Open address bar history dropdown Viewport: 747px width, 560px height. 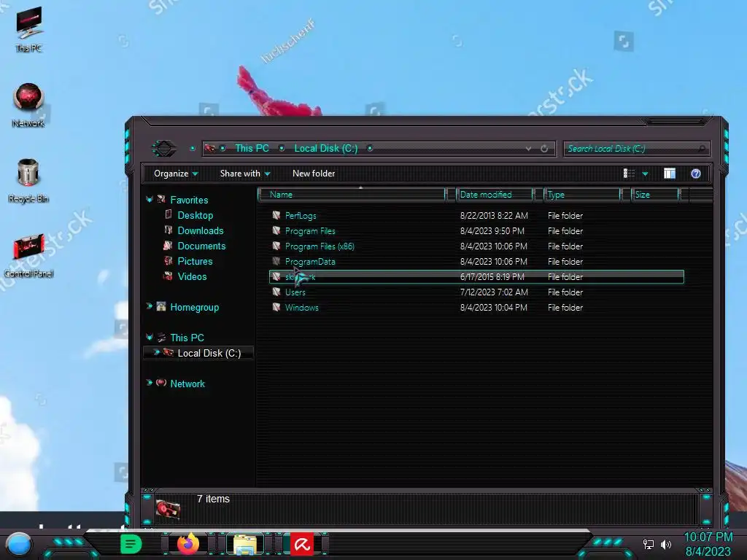click(x=528, y=149)
